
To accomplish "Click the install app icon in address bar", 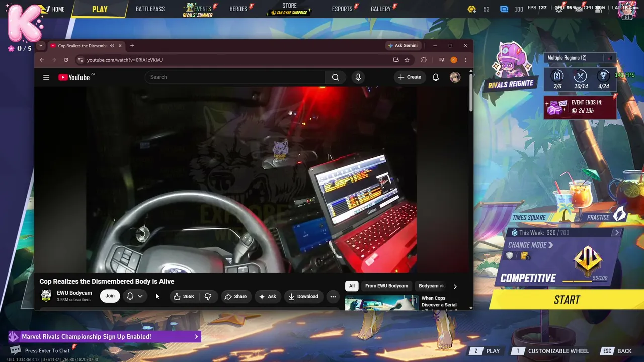I will [x=396, y=60].
